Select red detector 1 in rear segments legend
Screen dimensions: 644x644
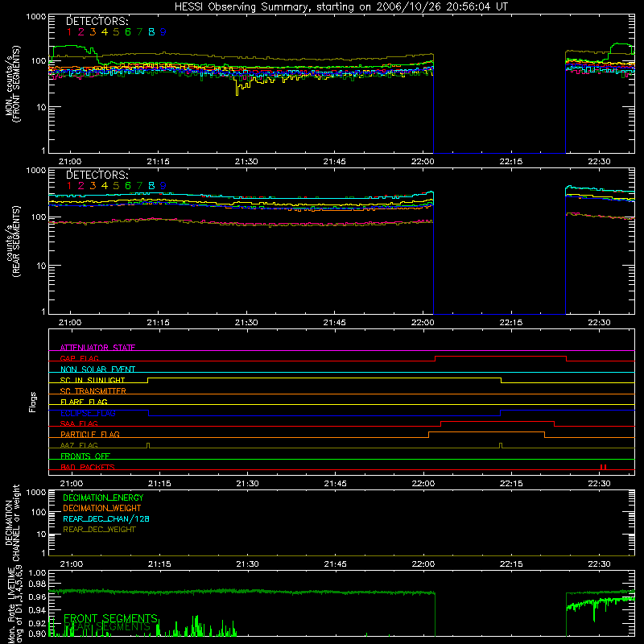[69, 186]
